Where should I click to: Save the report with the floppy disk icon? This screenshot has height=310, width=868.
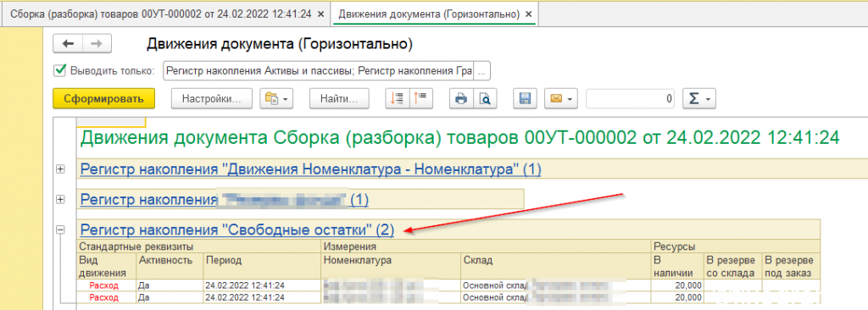[525, 99]
